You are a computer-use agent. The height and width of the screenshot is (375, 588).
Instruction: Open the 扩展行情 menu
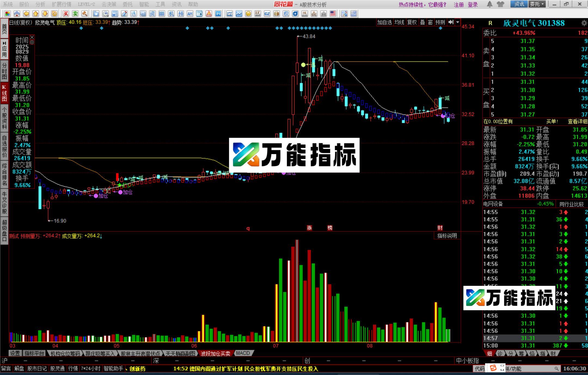62,4
